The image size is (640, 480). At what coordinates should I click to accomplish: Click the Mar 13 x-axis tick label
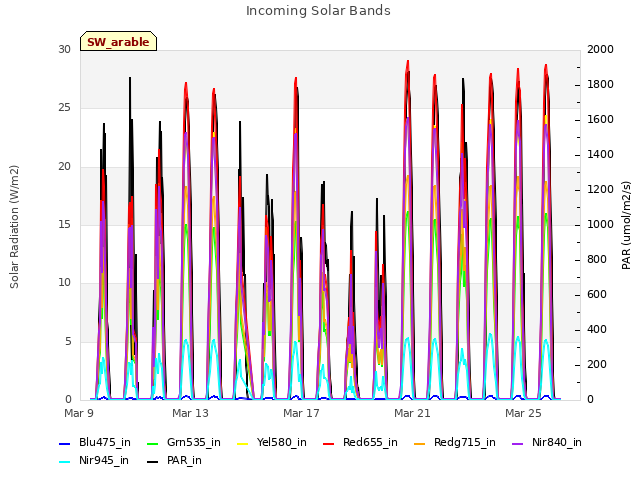(x=190, y=413)
